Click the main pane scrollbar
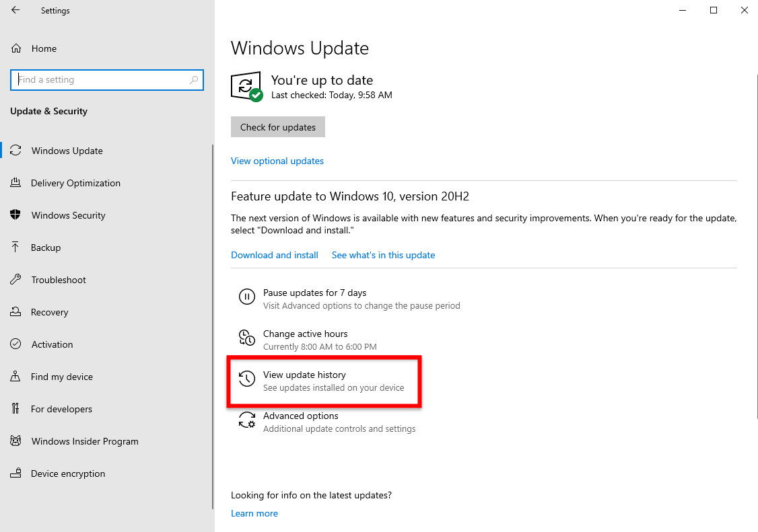The height and width of the screenshot is (532, 758). (757, 246)
